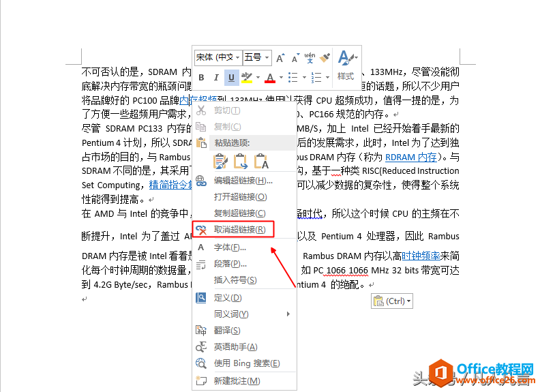The width and height of the screenshot is (540, 392).
Task: Select 编辑超链接(H)... menu entry
Action: (x=244, y=181)
